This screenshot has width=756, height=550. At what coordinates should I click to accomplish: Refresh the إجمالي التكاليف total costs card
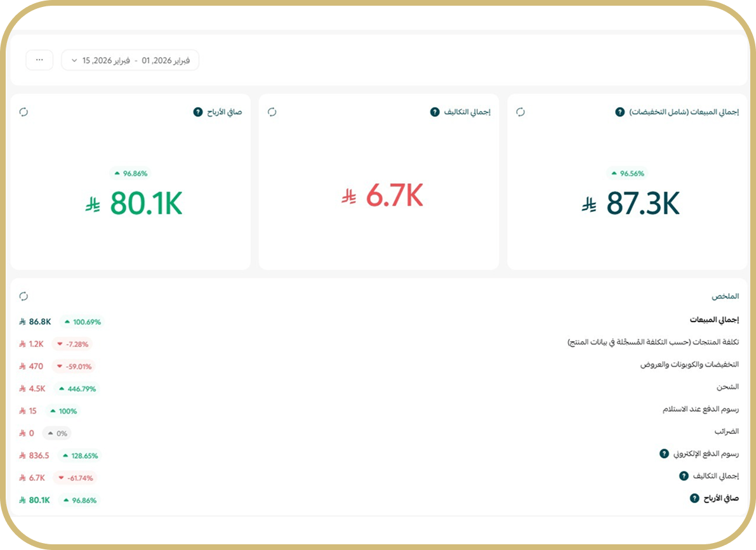pos(272,112)
